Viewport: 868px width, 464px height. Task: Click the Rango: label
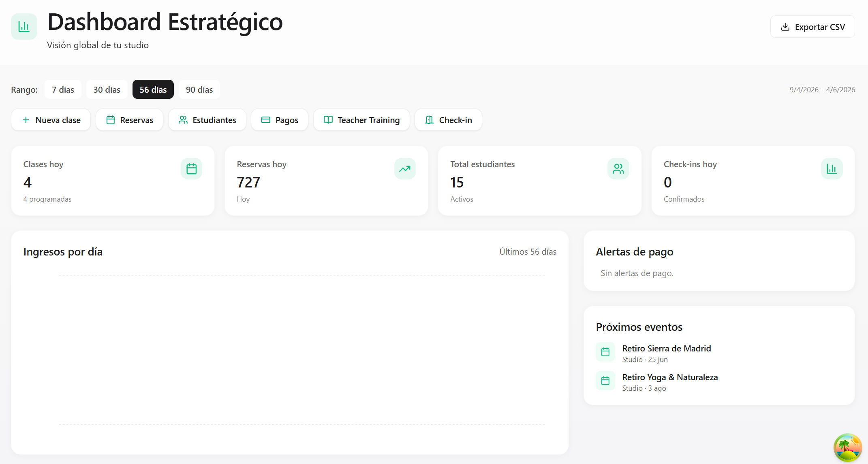coord(24,90)
